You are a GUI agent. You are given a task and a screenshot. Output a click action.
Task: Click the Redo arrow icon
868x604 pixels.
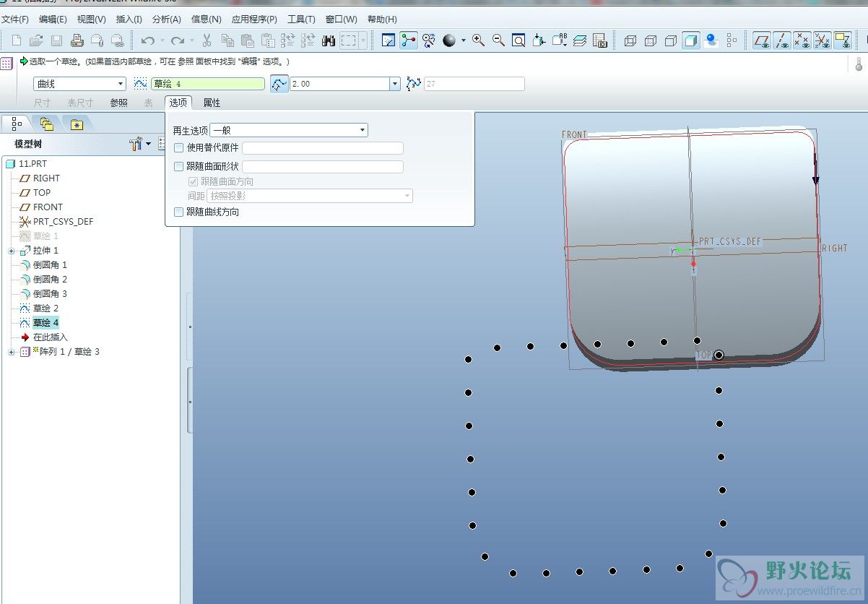[177, 41]
